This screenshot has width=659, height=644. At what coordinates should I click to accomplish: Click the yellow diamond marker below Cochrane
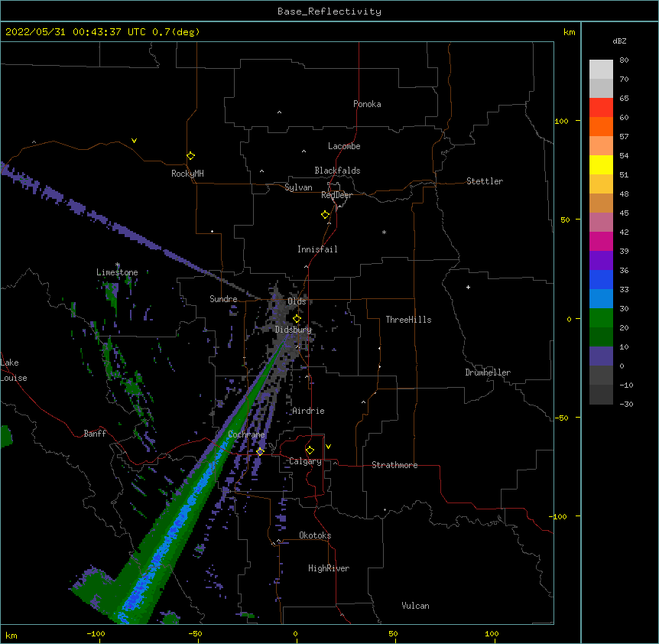tap(260, 451)
